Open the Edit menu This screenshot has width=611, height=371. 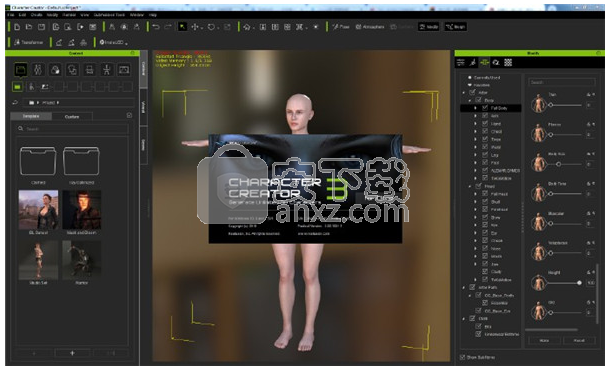click(22, 14)
